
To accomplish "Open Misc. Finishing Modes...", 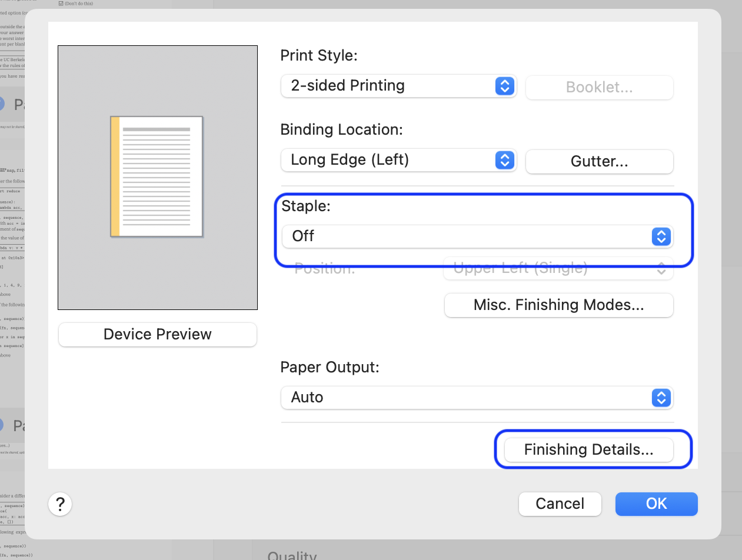I will pyautogui.click(x=558, y=305).
